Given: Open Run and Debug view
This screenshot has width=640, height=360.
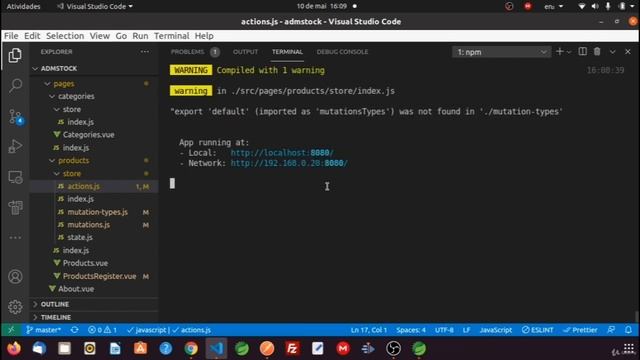Looking at the screenshot, I should 15,146.
